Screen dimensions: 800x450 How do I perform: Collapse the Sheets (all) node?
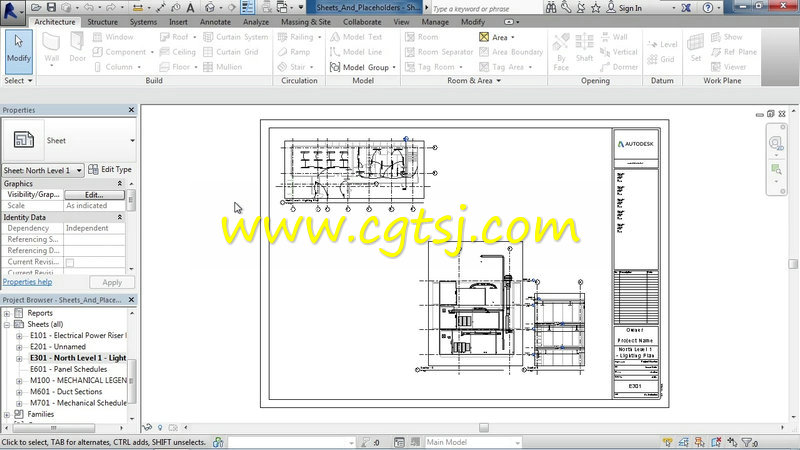7,324
